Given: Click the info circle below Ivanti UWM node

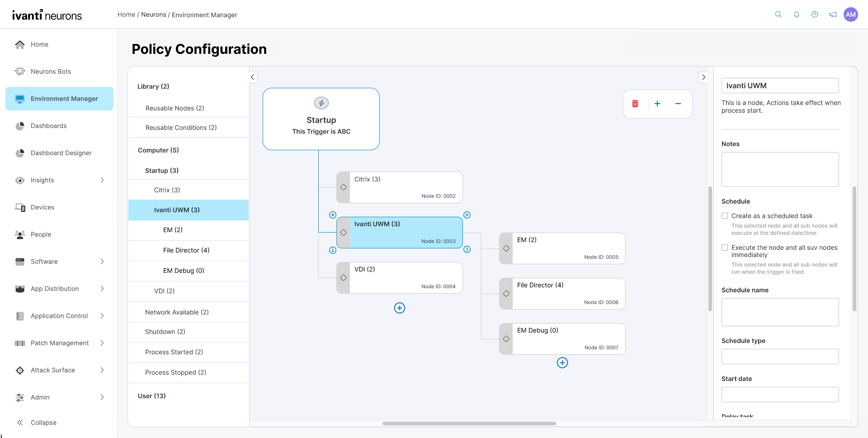Looking at the screenshot, I should [333, 250].
